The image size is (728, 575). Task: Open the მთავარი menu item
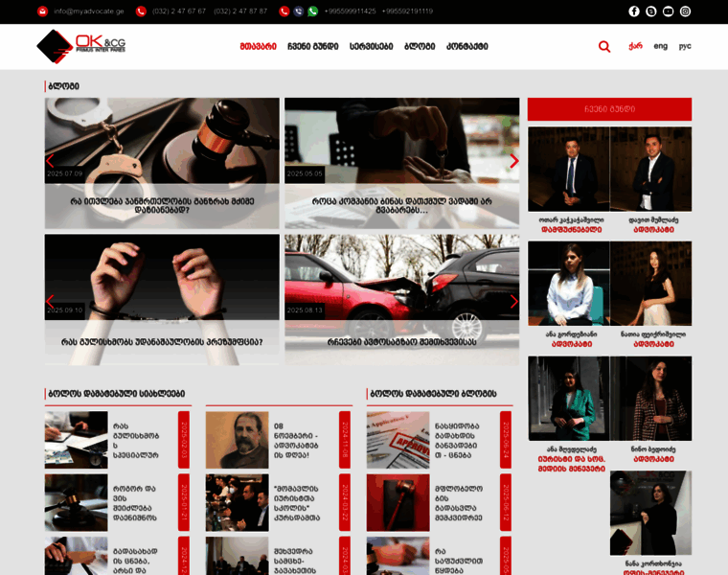[258, 46]
